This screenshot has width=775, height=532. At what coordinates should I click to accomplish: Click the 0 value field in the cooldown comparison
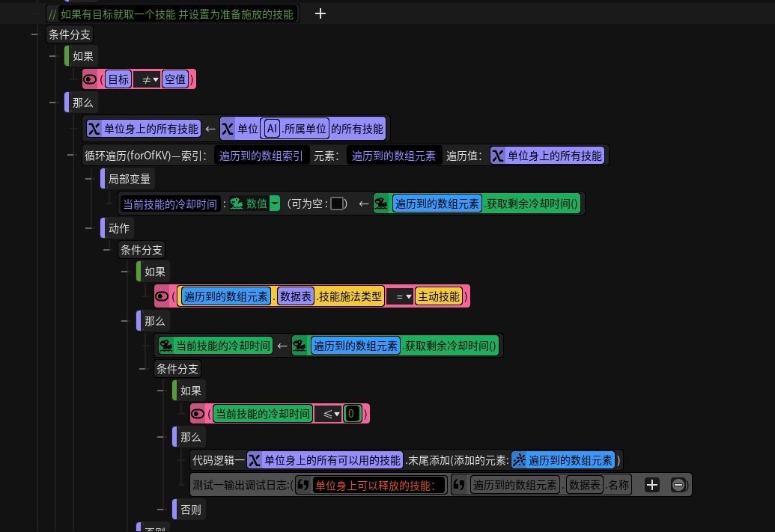(351, 414)
